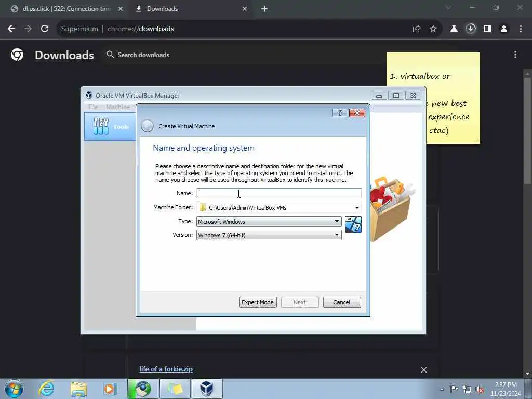The image size is (532, 399).
Task: Select Tools in VirtualBox Manager sidebar
Action: tap(110, 127)
